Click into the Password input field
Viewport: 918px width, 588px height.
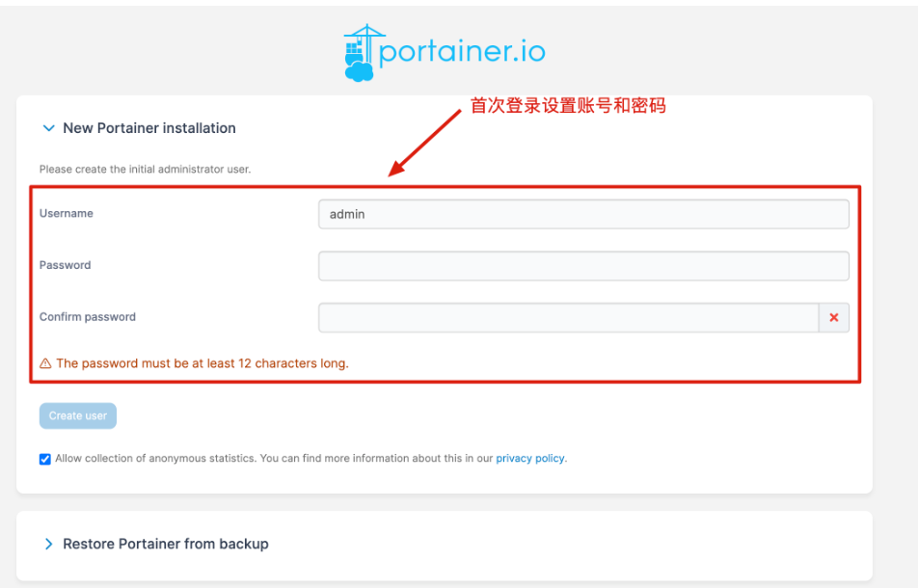tap(582, 266)
